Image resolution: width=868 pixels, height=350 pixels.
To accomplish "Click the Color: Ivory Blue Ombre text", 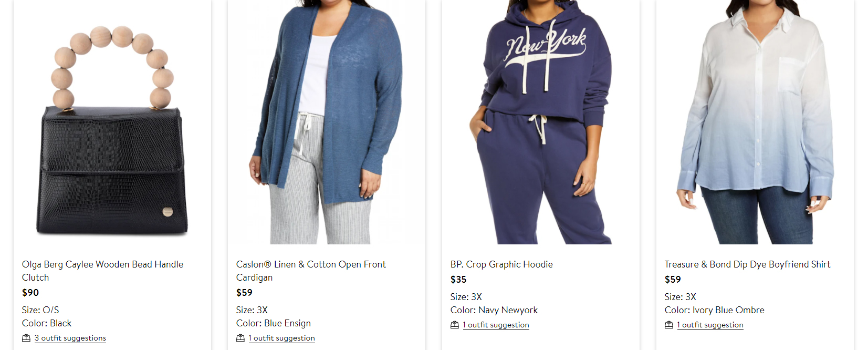I will 715,310.
